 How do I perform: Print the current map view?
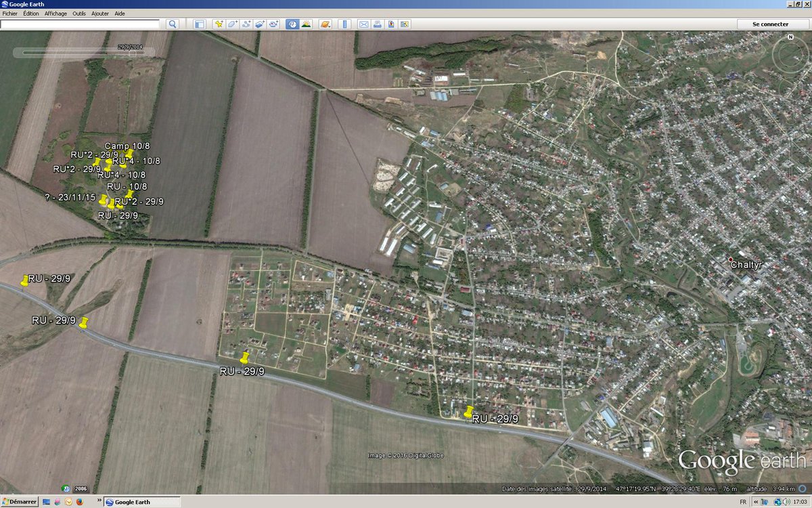tap(376, 23)
